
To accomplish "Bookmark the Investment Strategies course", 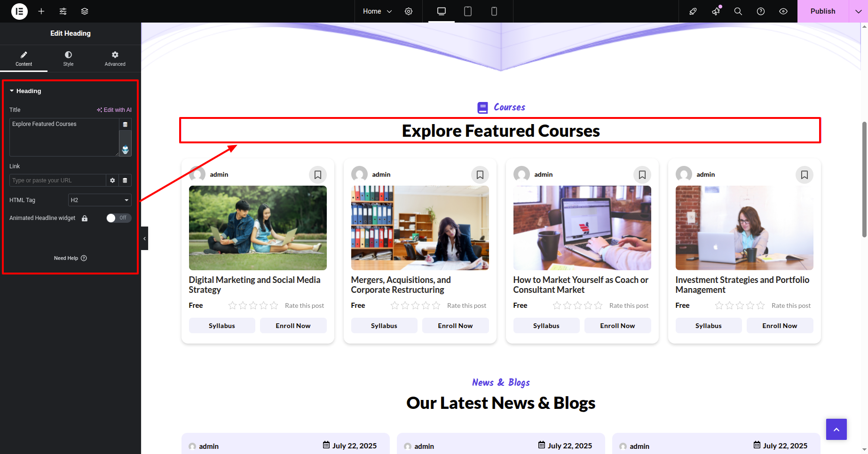I will 805,175.
